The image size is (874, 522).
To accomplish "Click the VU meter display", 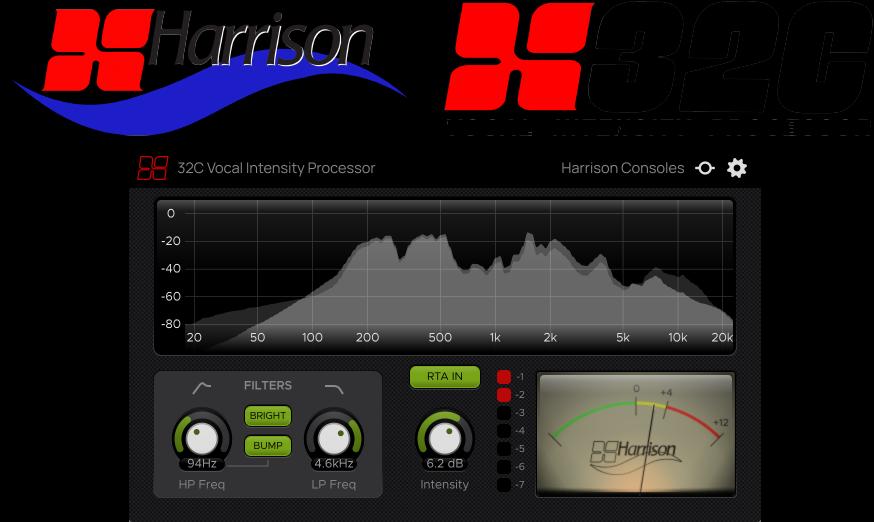I will [636, 435].
